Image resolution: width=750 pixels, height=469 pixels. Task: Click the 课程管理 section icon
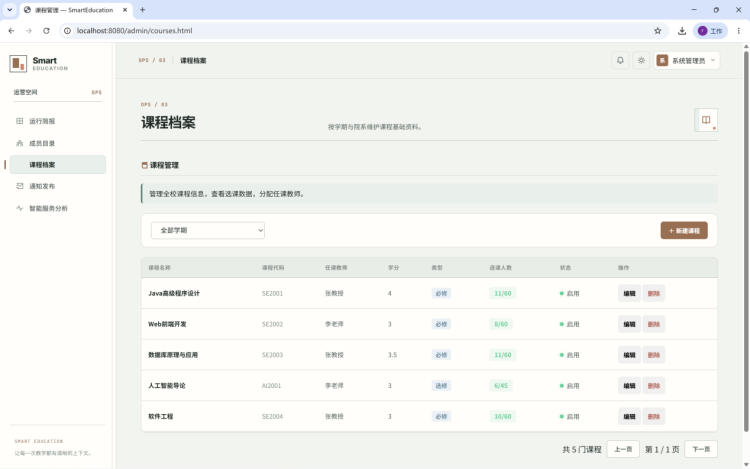144,165
